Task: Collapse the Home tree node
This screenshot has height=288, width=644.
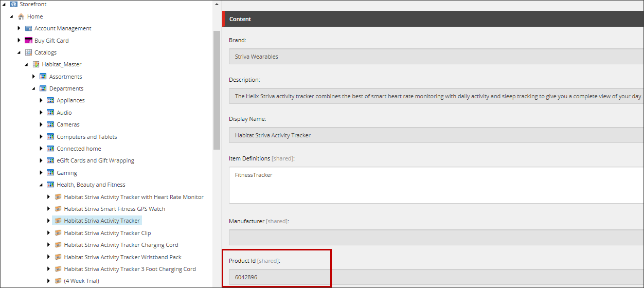Action: coord(11,16)
